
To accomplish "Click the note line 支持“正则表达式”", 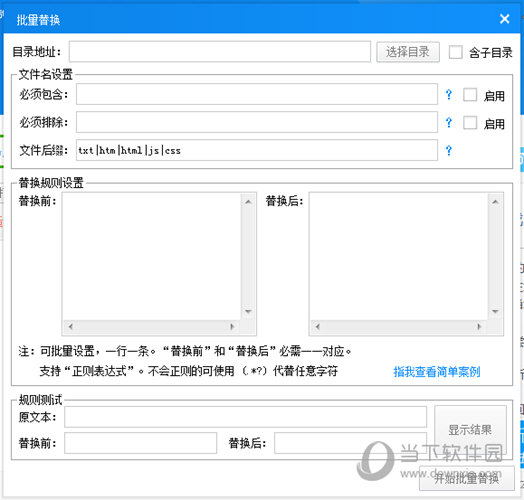I will pos(189,371).
